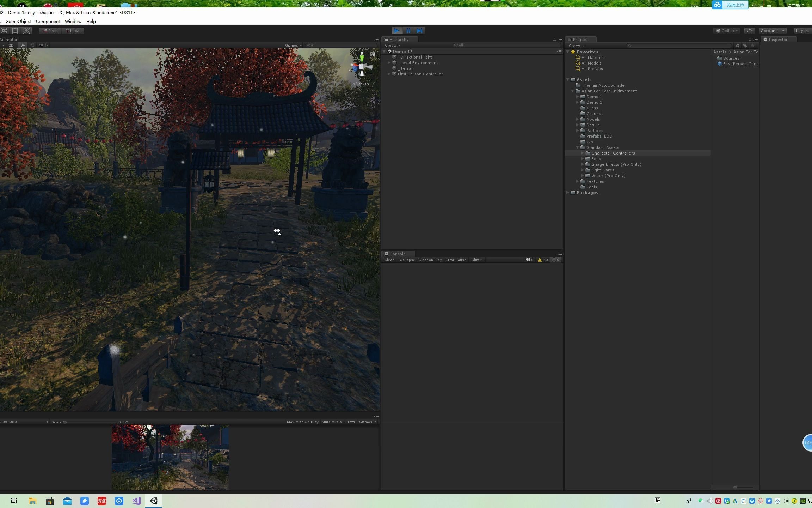Enable 2D scene view mode
The width and height of the screenshot is (812, 508).
pos(11,45)
